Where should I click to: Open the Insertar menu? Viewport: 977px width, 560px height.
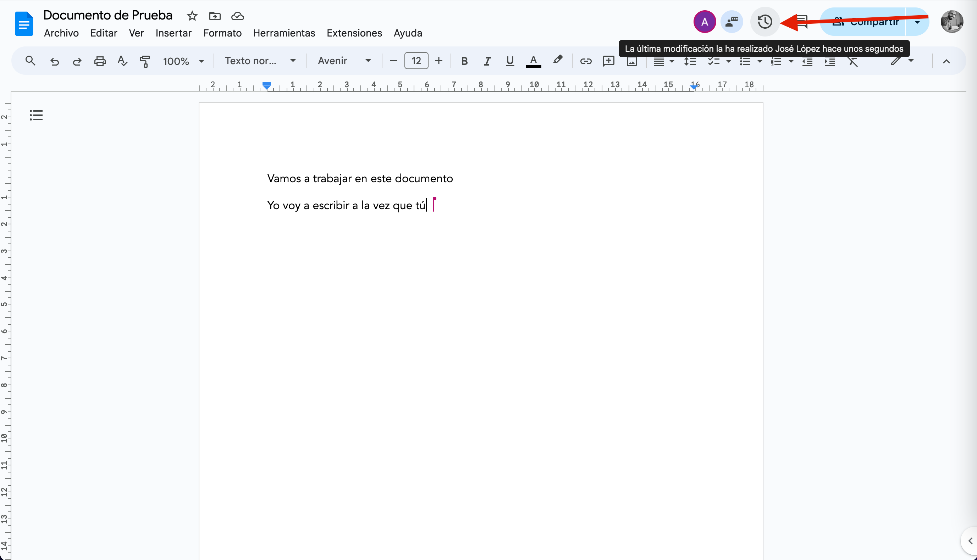coord(173,33)
